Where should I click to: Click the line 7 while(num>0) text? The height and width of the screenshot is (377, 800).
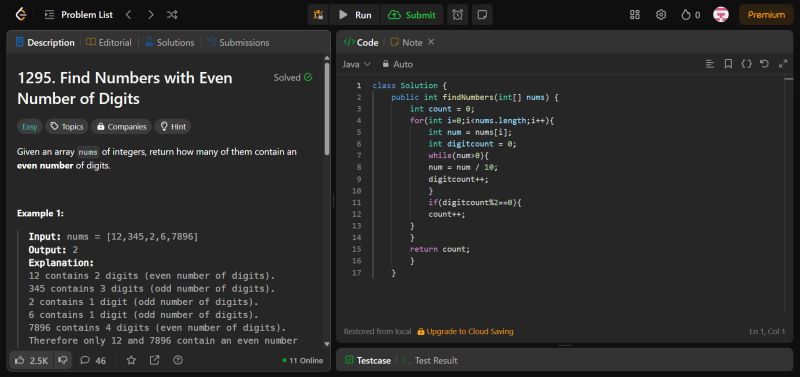click(x=459, y=156)
